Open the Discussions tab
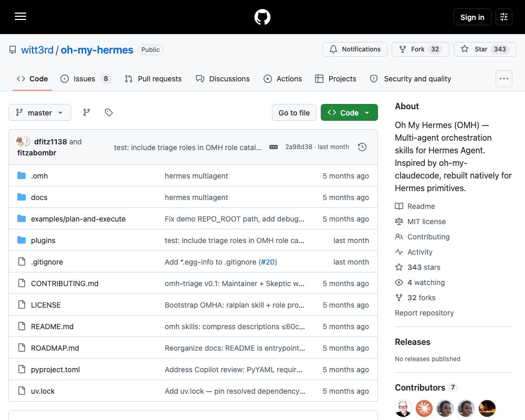The height and width of the screenshot is (420, 525). click(223, 79)
